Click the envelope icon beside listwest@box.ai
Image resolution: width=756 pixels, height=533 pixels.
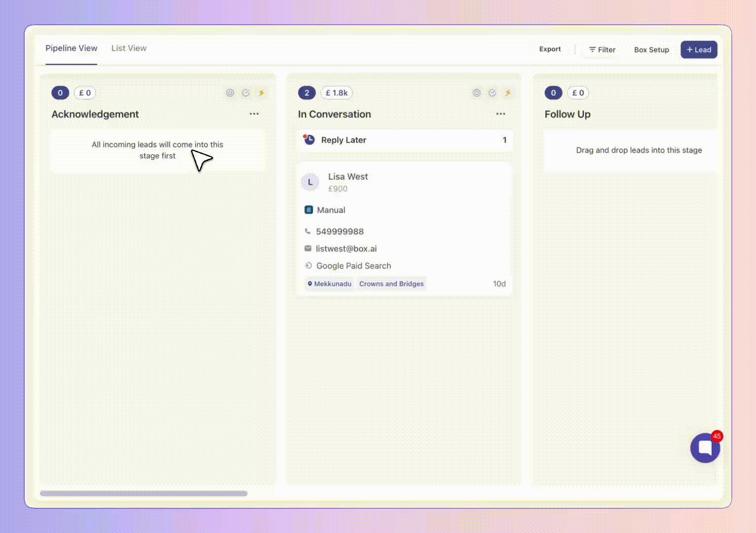pyautogui.click(x=308, y=248)
